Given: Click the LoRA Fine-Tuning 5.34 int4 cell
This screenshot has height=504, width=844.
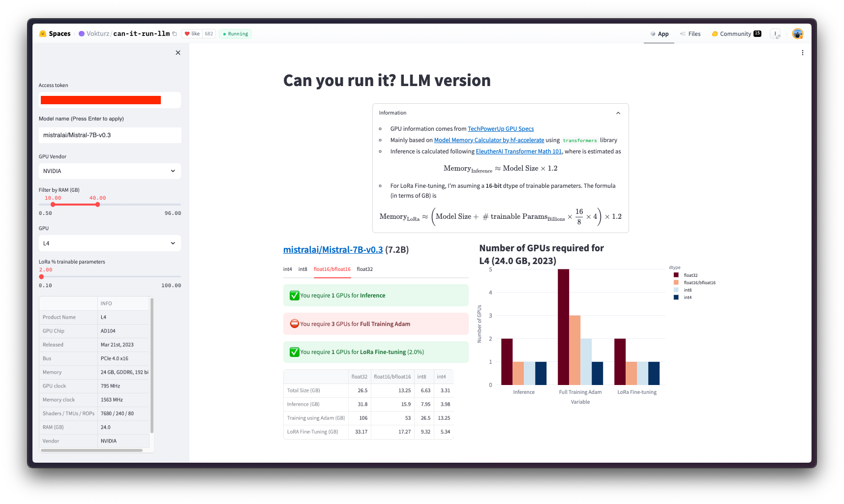Looking at the screenshot, I should (444, 432).
